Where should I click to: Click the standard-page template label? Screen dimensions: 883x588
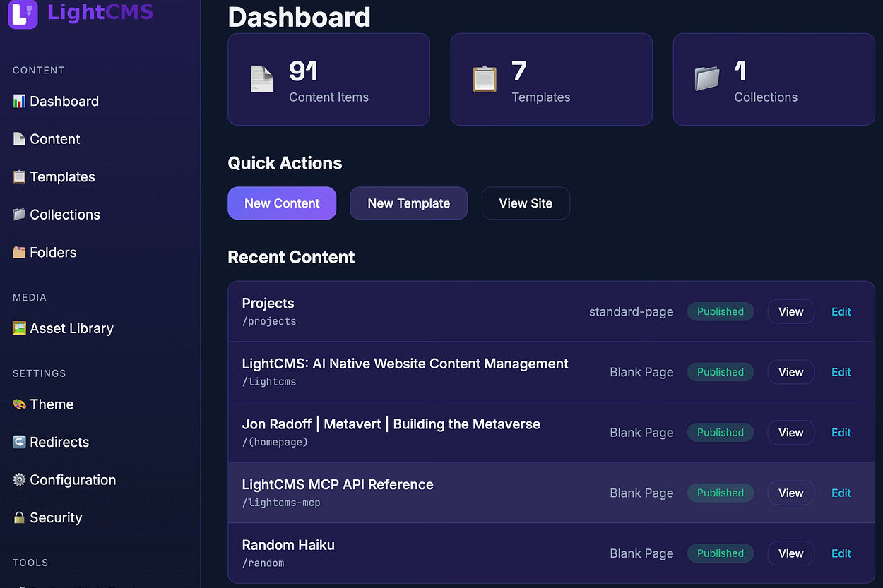(632, 311)
